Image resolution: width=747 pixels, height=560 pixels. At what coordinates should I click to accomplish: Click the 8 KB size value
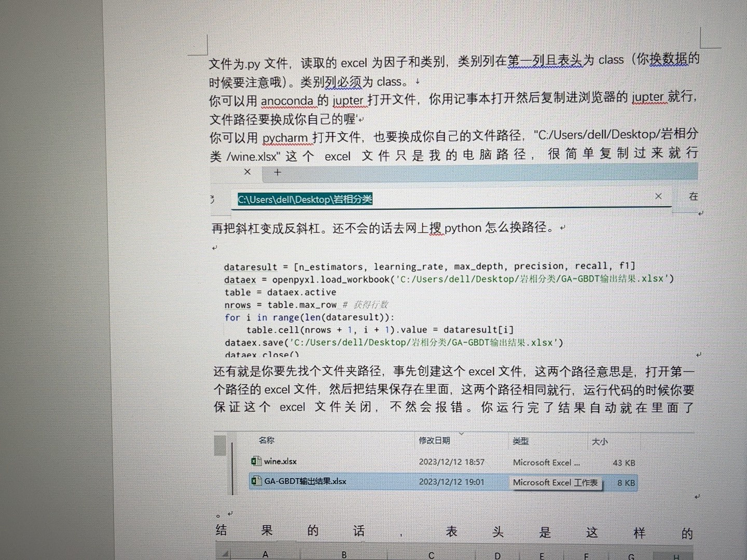tap(626, 483)
